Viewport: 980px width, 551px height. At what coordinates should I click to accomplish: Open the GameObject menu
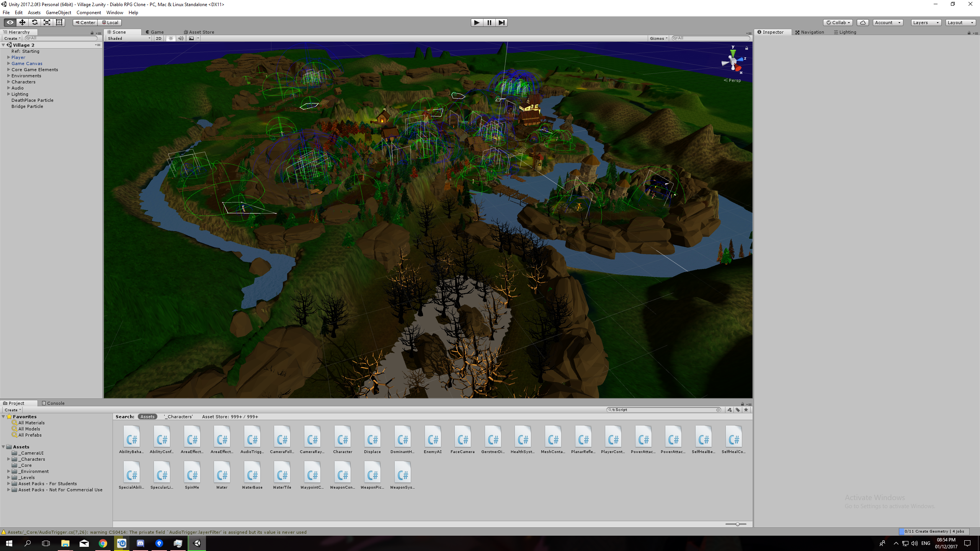[58, 13]
